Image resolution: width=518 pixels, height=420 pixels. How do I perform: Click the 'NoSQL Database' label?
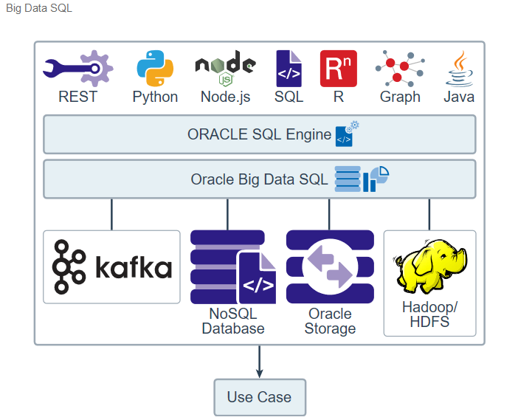point(233,321)
